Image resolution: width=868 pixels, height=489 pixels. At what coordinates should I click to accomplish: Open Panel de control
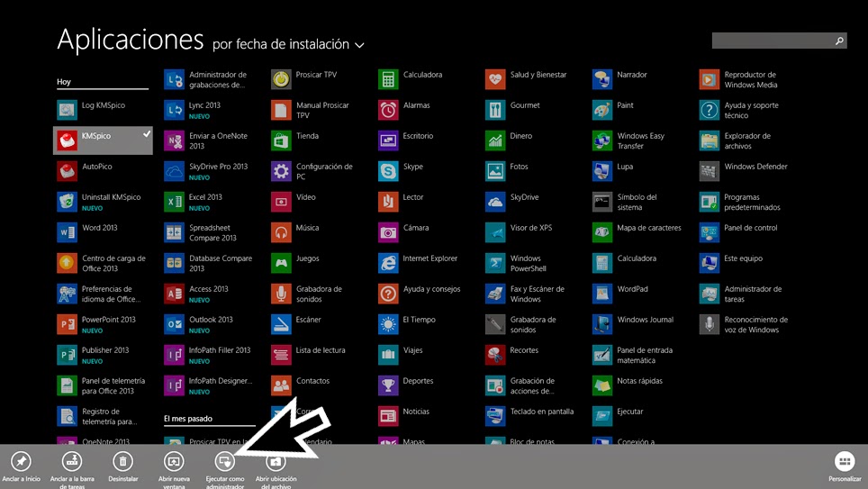[x=739, y=232]
